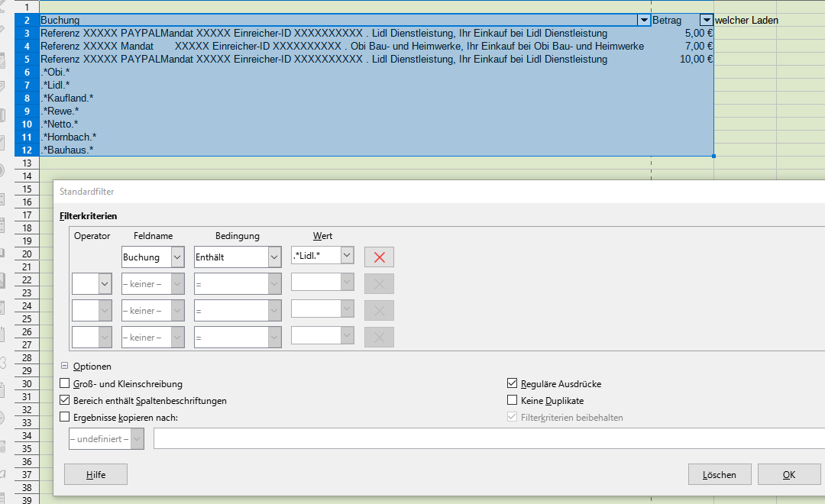
Task: Uncheck Bereich enthält Spaltenbeschriftungen
Action: (65, 400)
